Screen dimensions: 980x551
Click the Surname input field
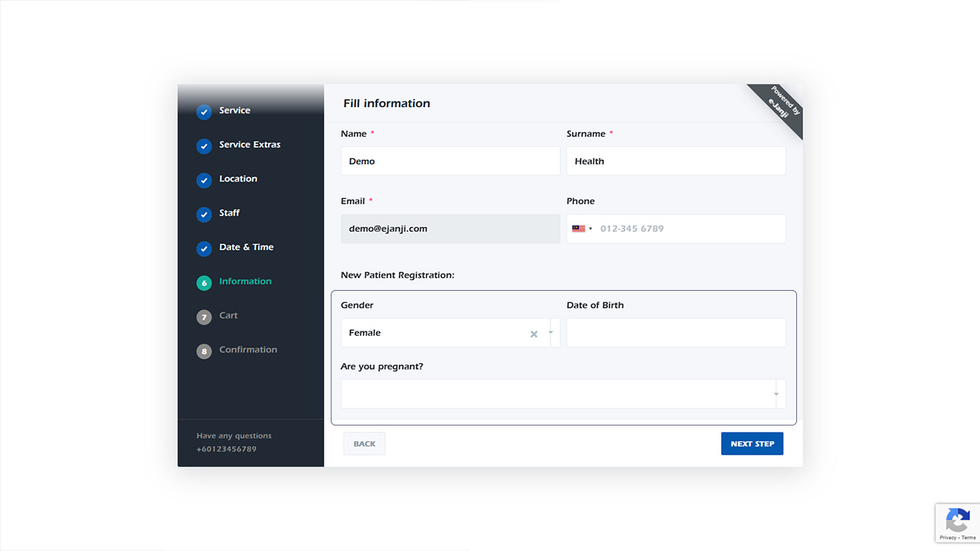point(676,161)
